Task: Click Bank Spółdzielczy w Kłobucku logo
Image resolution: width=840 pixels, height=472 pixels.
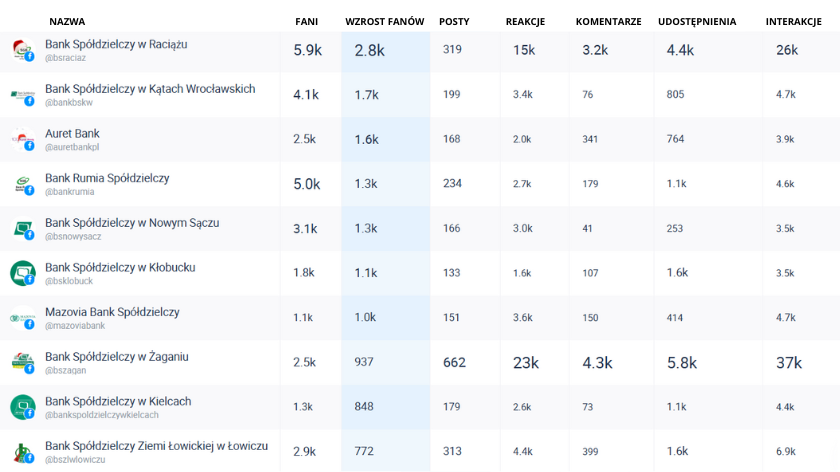Action: (x=22, y=273)
